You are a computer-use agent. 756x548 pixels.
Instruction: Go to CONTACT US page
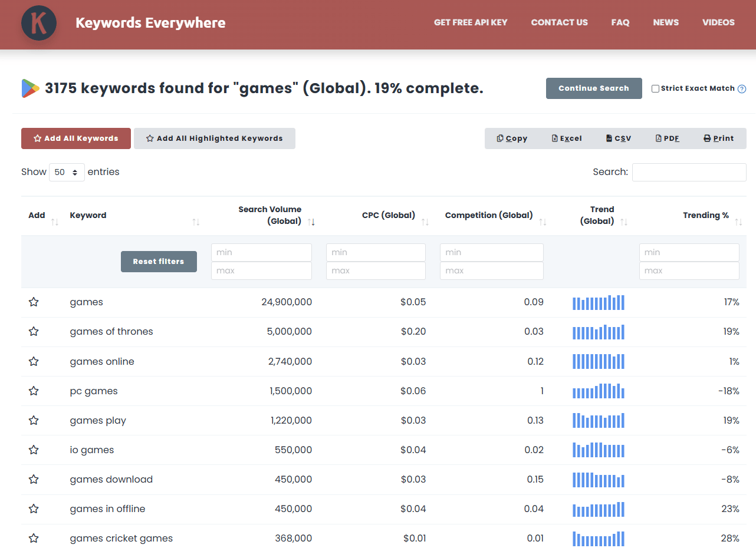559,22
